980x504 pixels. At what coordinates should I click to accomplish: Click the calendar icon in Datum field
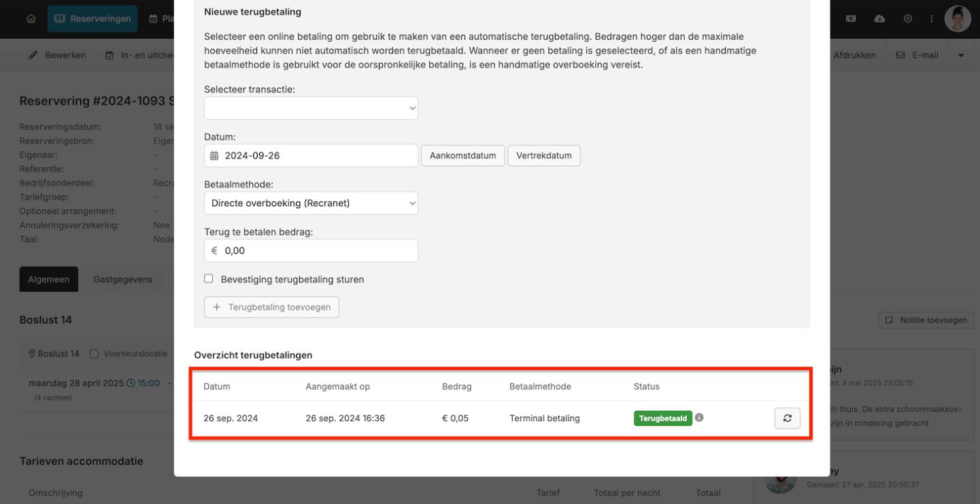(x=214, y=156)
